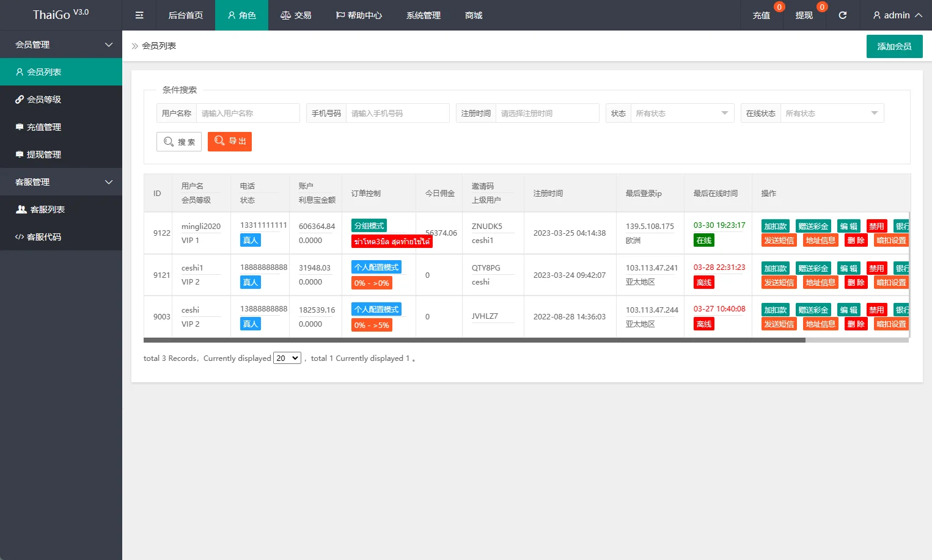Image resolution: width=932 pixels, height=560 pixels.
Task: Open the 状态 status dropdown
Action: [x=681, y=114]
